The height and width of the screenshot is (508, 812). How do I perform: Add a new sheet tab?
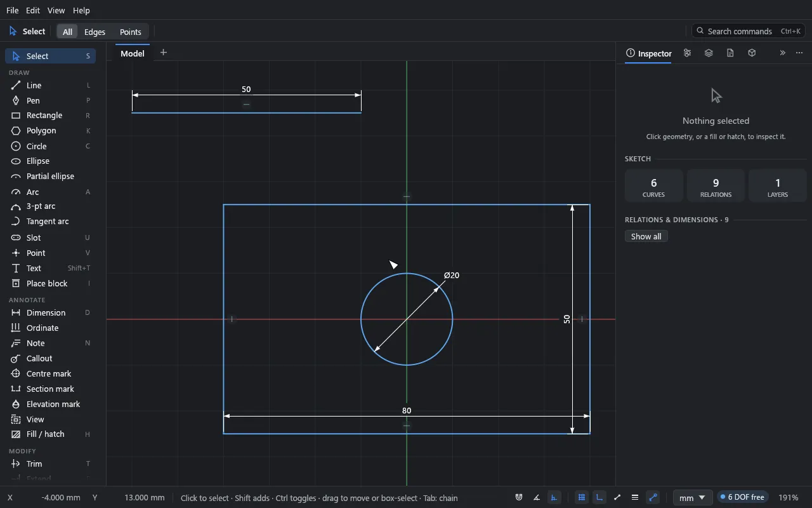point(164,53)
